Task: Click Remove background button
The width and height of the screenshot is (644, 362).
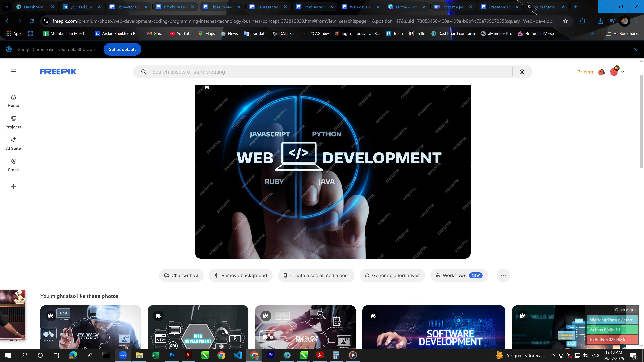Action: (x=240, y=275)
